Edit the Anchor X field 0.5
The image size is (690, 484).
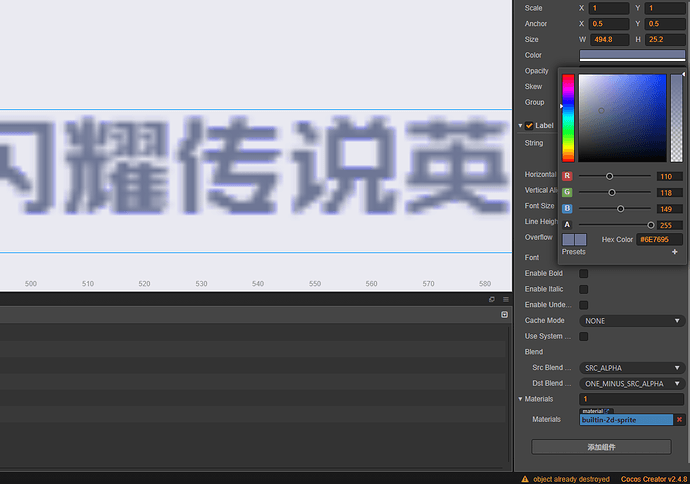(609, 24)
